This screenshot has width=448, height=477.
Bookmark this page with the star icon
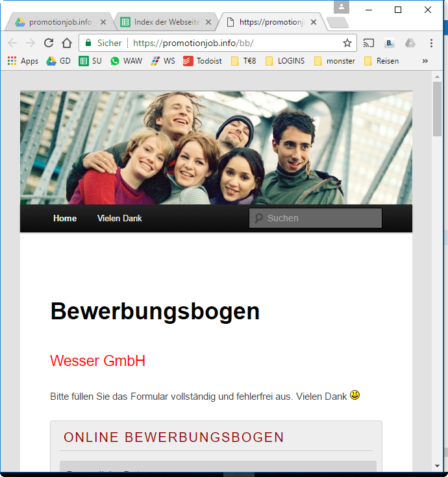(x=347, y=43)
